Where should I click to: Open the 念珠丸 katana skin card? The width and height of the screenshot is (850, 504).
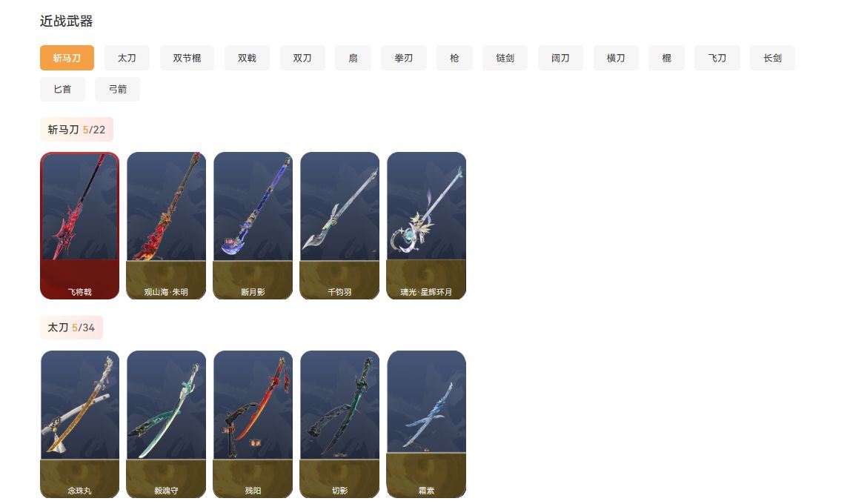coord(80,425)
